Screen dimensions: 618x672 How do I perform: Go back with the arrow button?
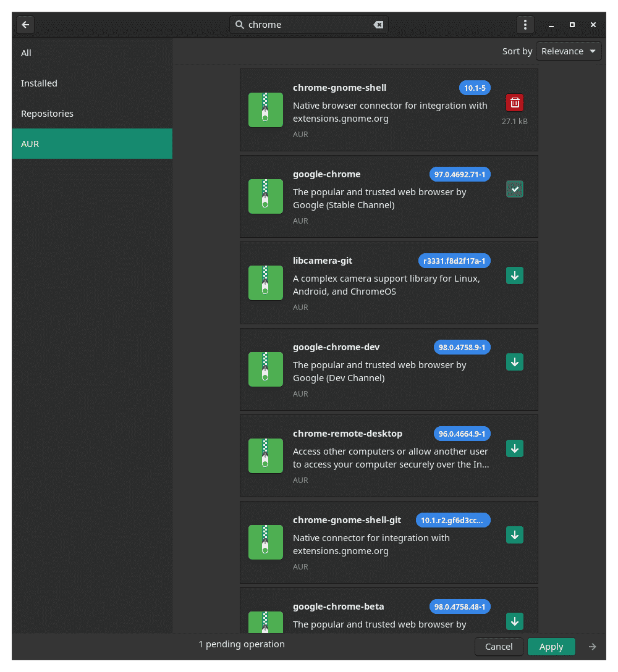point(25,25)
